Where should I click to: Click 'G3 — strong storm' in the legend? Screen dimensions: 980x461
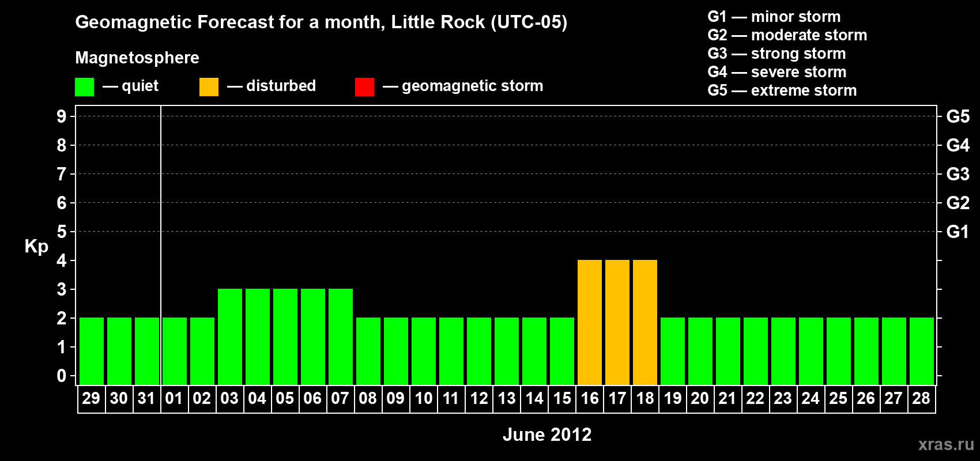pos(777,54)
